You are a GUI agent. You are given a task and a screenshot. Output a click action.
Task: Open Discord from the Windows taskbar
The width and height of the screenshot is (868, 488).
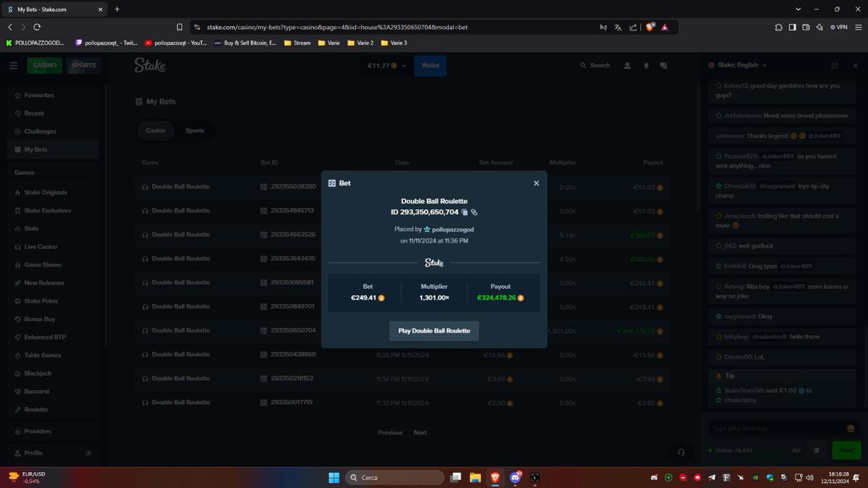click(515, 477)
